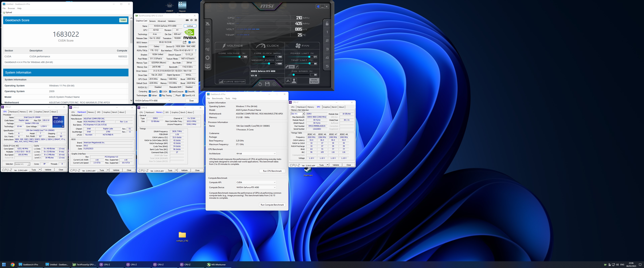Toggle Afterburner apply at Windows startup
Image resolution: width=644 pixels, height=268 pixels.
318,7
